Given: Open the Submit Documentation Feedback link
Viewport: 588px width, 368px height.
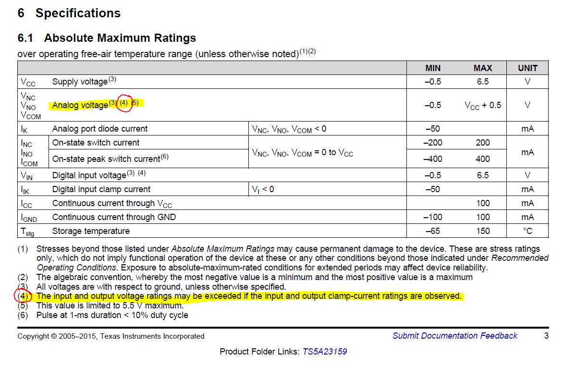Looking at the screenshot, I should 454,336.
